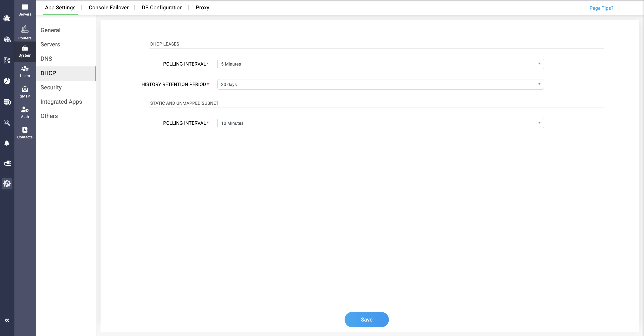Open the SMTP envelope icon
The image size is (644, 336).
[x=25, y=92]
